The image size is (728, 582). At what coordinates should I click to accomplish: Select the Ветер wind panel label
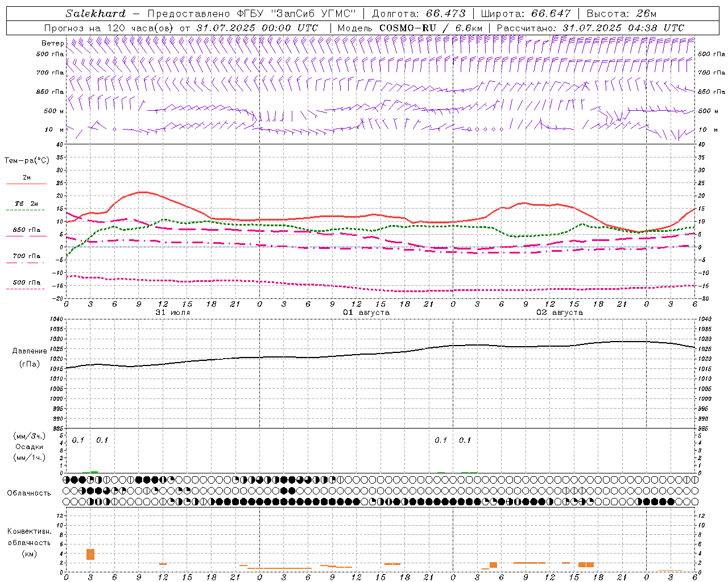click(x=52, y=43)
